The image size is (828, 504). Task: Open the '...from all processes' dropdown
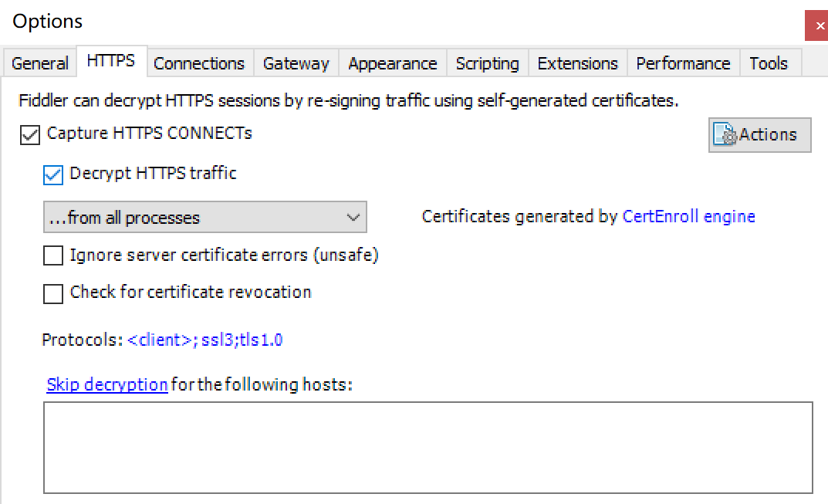[204, 218]
